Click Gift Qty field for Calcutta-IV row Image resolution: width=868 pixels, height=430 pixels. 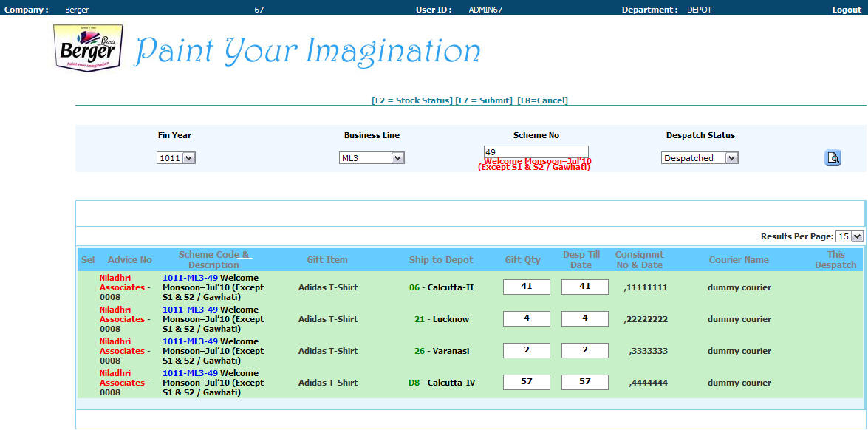click(527, 382)
